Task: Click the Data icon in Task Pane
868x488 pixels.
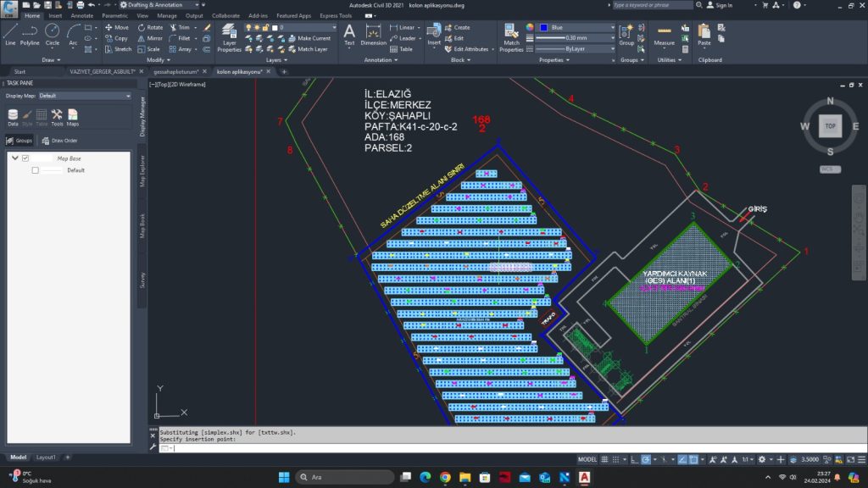Action: click(x=13, y=117)
